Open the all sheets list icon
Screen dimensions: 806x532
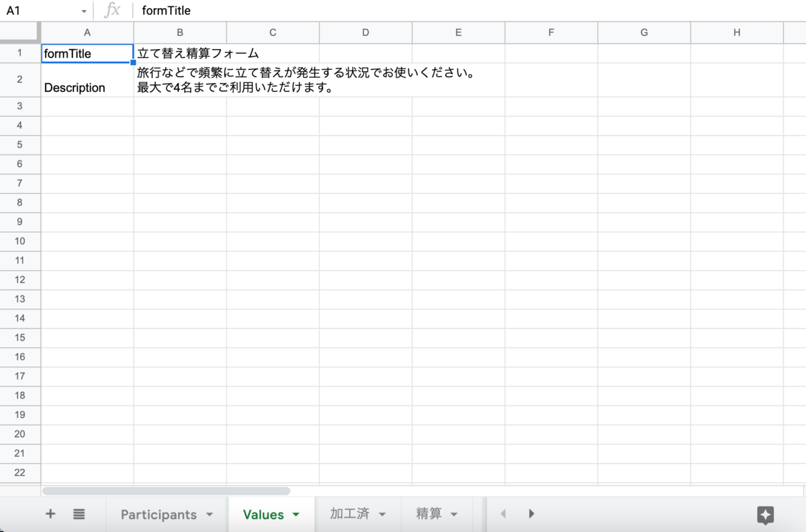click(x=79, y=514)
